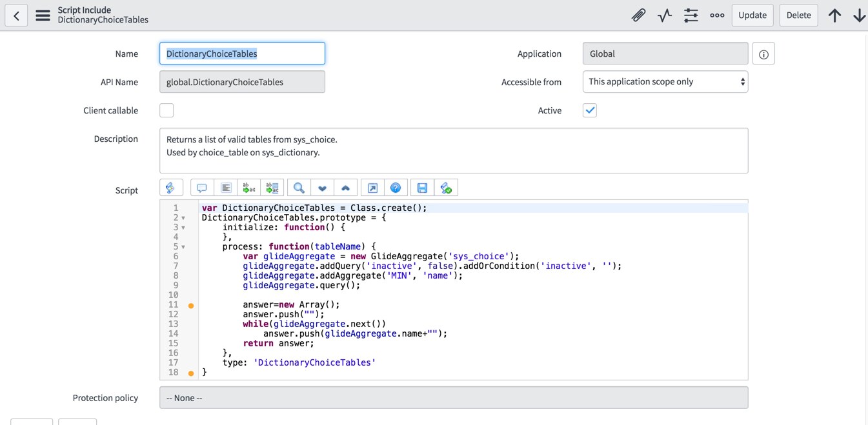This screenshot has height=425, width=868.
Task: Go to previous record with up arrow
Action: coord(834,15)
